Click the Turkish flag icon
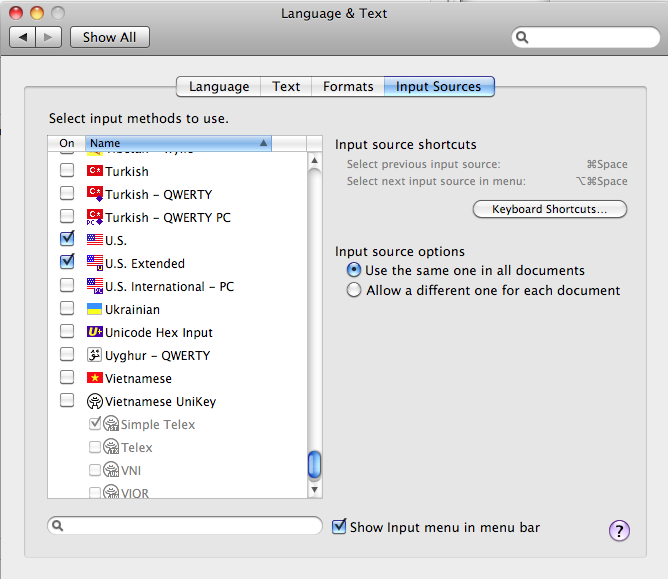Screen dimensions: 668x579 95,171
